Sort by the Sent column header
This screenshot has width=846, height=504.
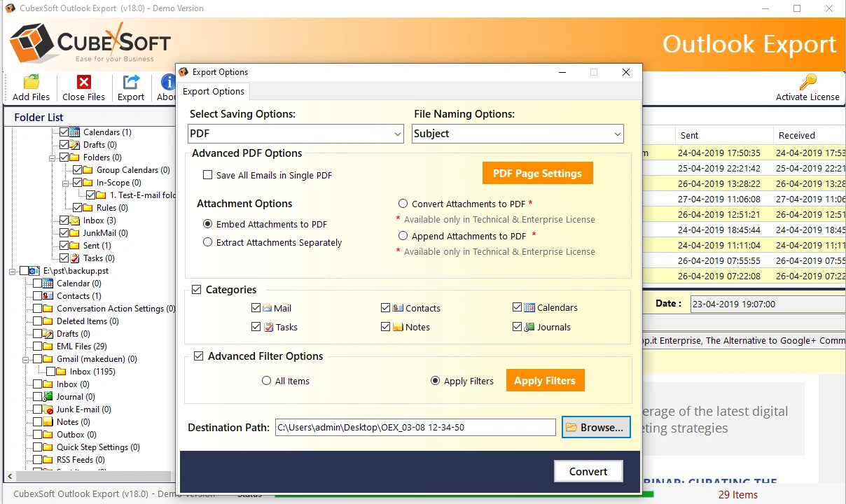point(724,135)
